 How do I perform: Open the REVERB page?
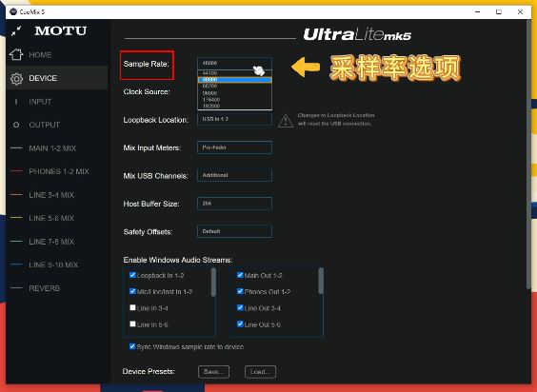point(44,288)
